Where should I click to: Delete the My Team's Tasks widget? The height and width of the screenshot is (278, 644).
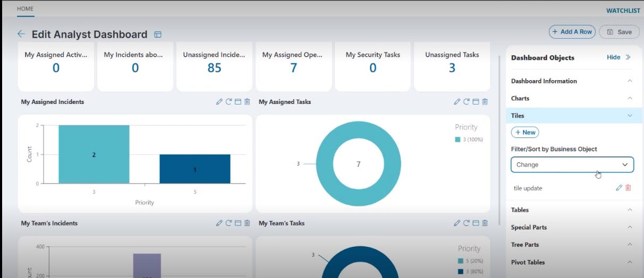(x=485, y=223)
